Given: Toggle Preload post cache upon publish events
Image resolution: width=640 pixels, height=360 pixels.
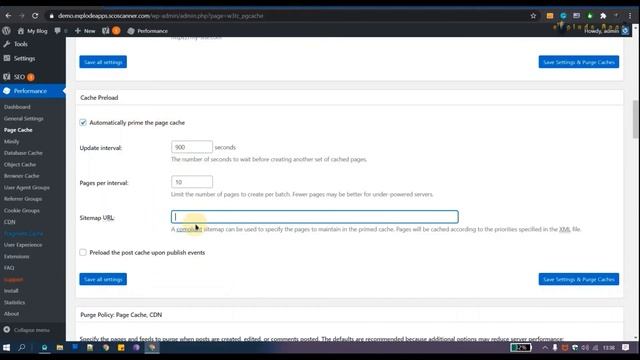Looking at the screenshot, I should pos(83,253).
